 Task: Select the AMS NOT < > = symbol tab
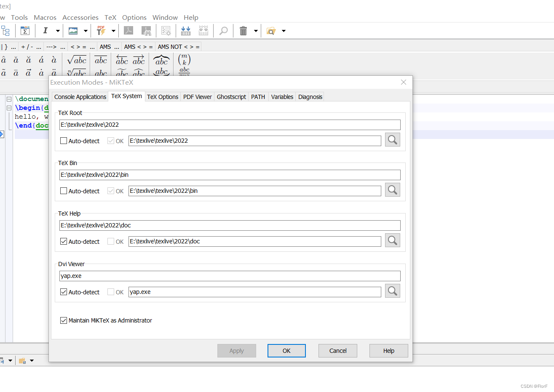179,47
